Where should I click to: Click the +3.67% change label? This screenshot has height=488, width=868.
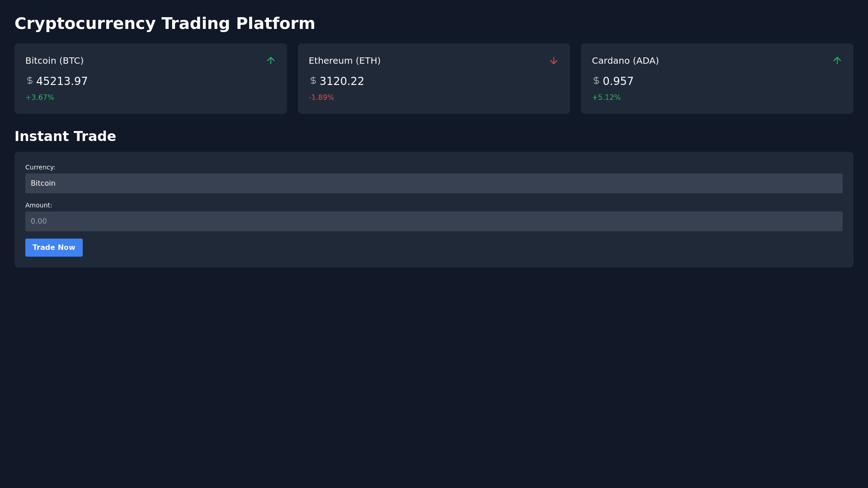[x=40, y=98]
